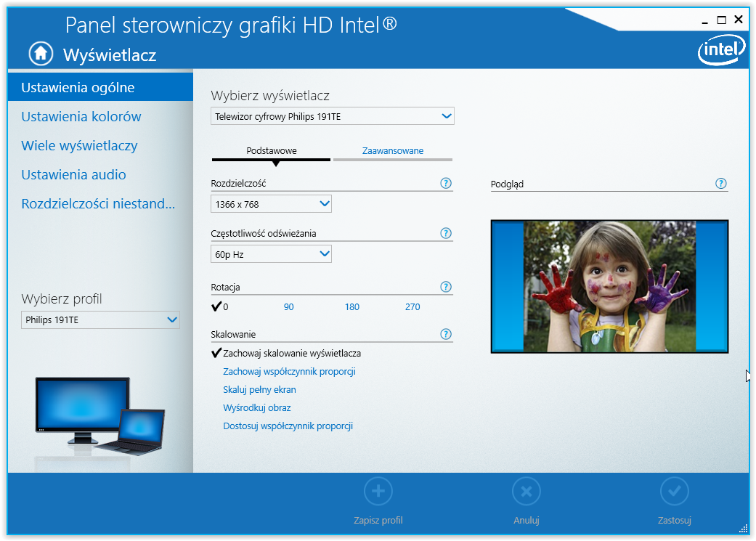Screen dimensions: 756x541
Task: Switch to the Podstawowe tab
Action: (x=272, y=151)
